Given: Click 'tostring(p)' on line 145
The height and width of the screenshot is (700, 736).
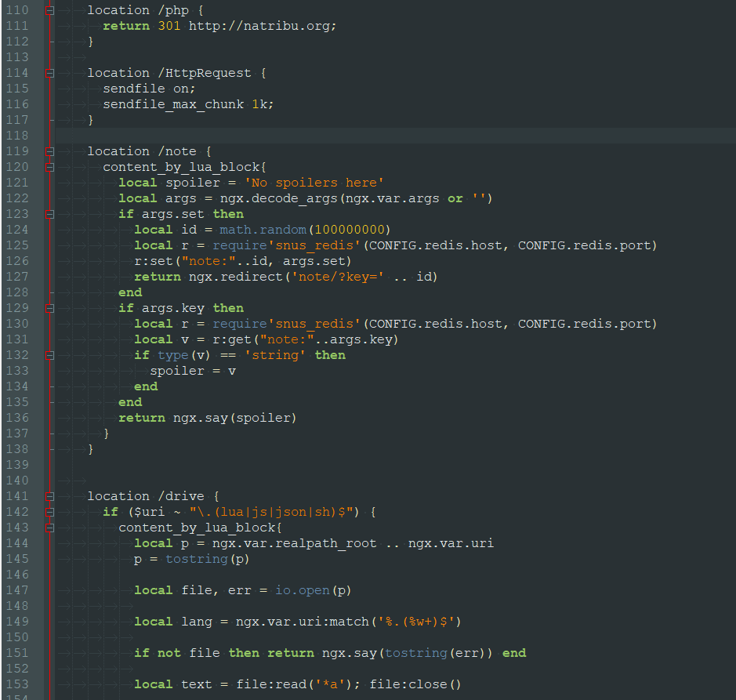Looking at the screenshot, I should [208, 559].
